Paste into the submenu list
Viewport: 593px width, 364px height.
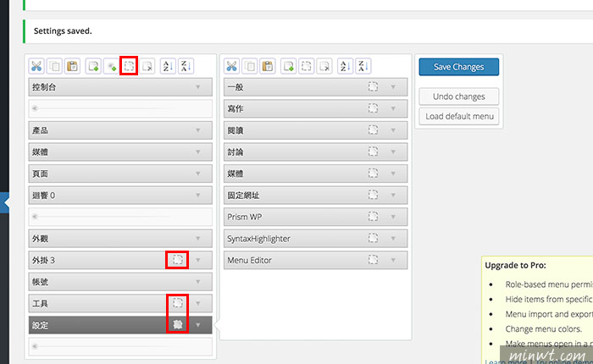click(268, 66)
